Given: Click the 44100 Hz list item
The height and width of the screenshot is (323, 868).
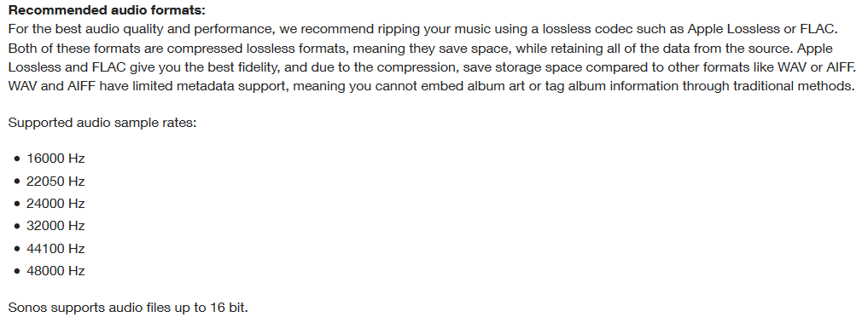Looking at the screenshot, I should click(x=55, y=248).
